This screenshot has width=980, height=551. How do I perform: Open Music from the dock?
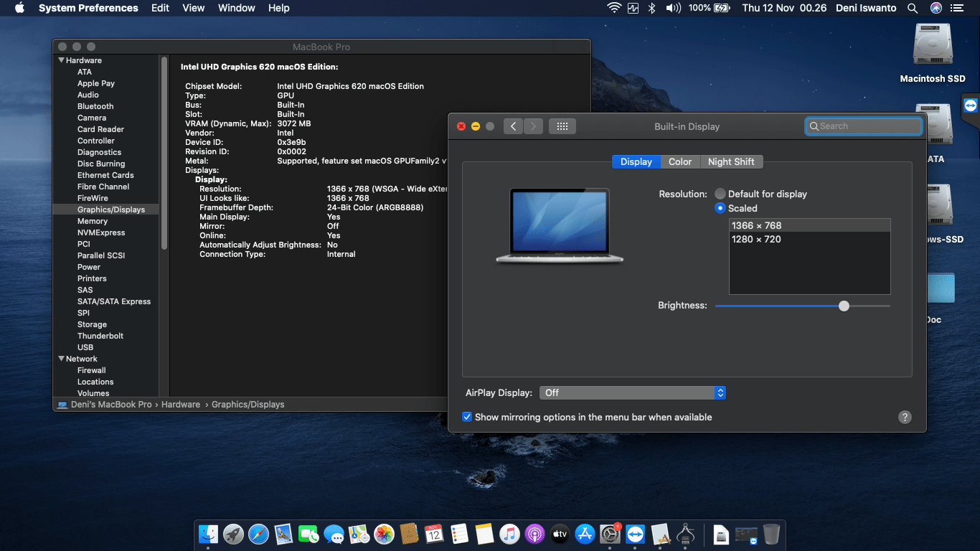509,534
